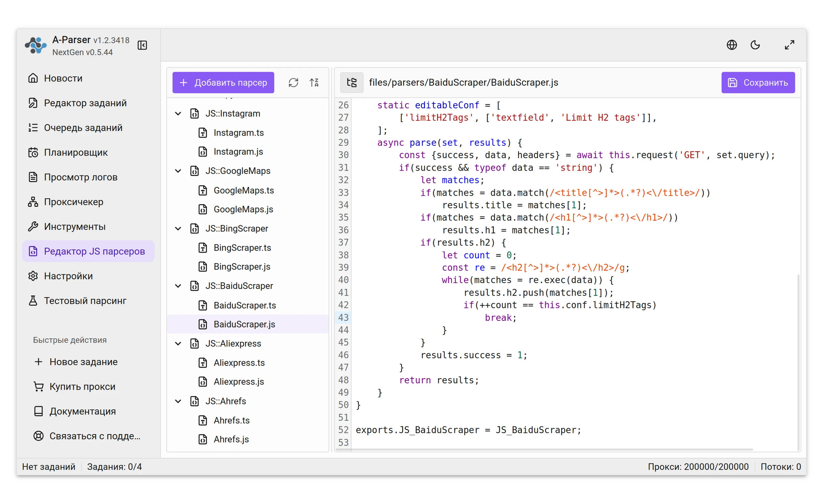Click the Добавить парсер button
This screenshot has width=823, height=504.
click(x=223, y=82)
